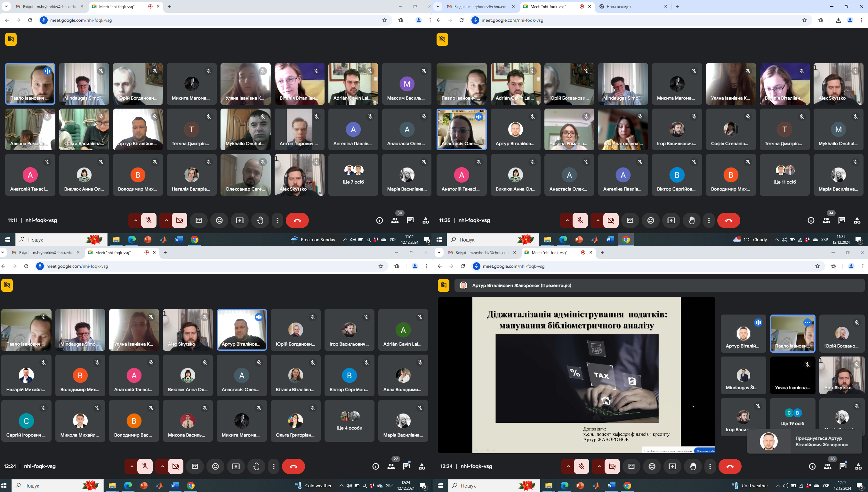Select the Олександр Євге... video tile
The image size is (868, 492).
point(245,175)
